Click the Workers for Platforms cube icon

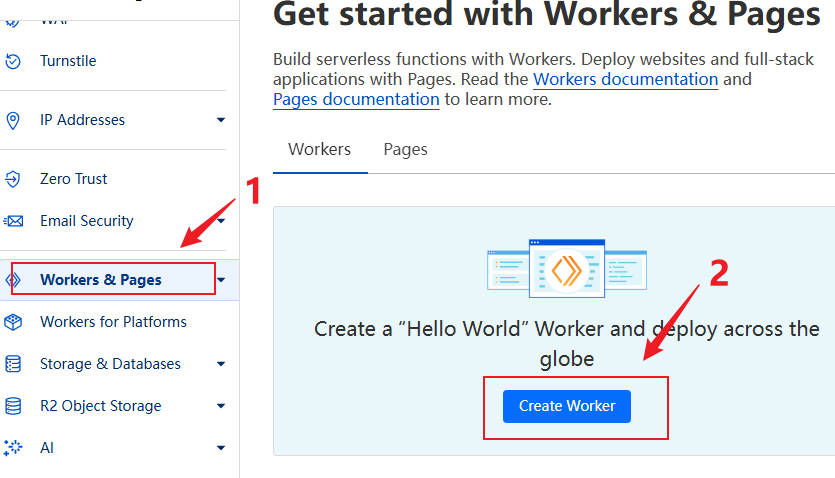pyautogui.click(x=13, y=322)
